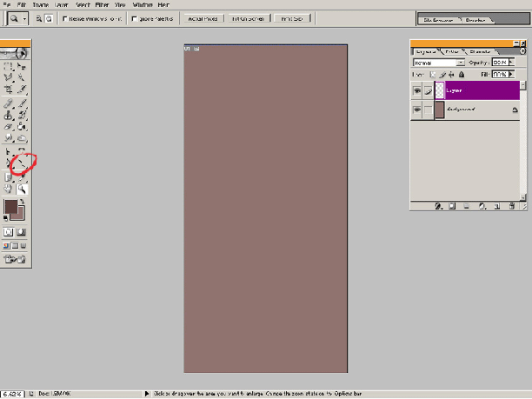Select the Crop tool
The height and width of the screenshot is (399, 532).
click(8, 90)
